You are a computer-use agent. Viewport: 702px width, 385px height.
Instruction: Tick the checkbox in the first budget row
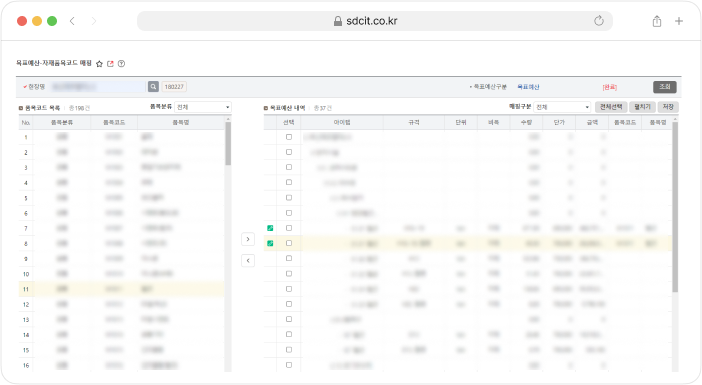pyautogui.click(x=289, y=137)
